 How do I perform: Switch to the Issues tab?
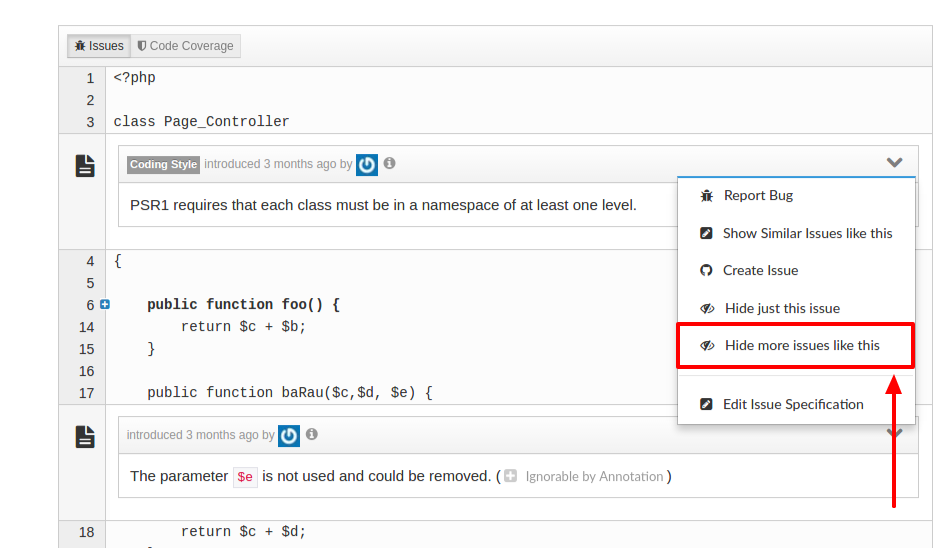pos(99,46)
